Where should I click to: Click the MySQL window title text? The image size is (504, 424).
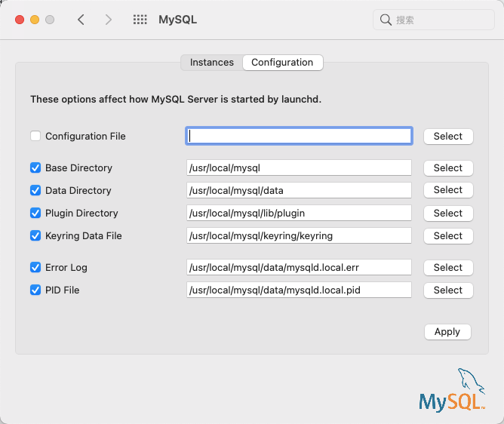(x=178, y=20)
